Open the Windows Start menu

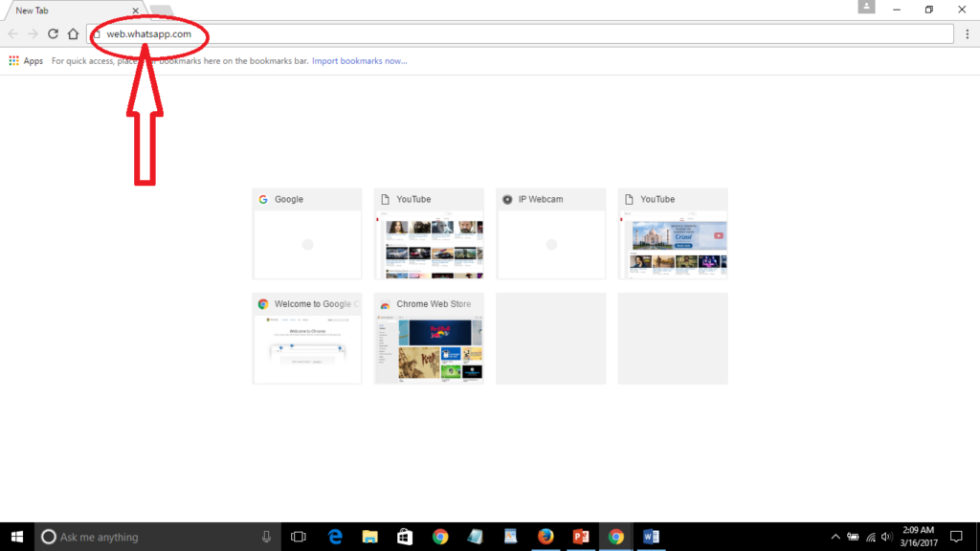tap(17, 537)
